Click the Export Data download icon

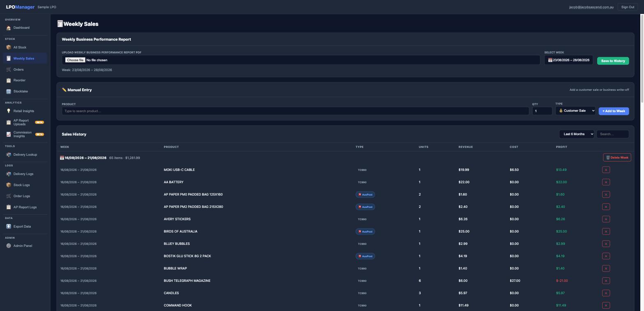pos(9,227)
